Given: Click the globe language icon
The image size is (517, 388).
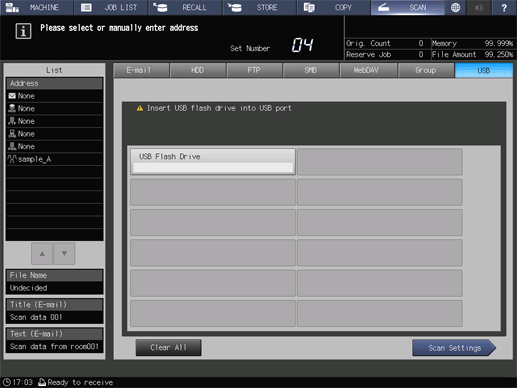Looking at the screenshot, I should click(455, 8).
